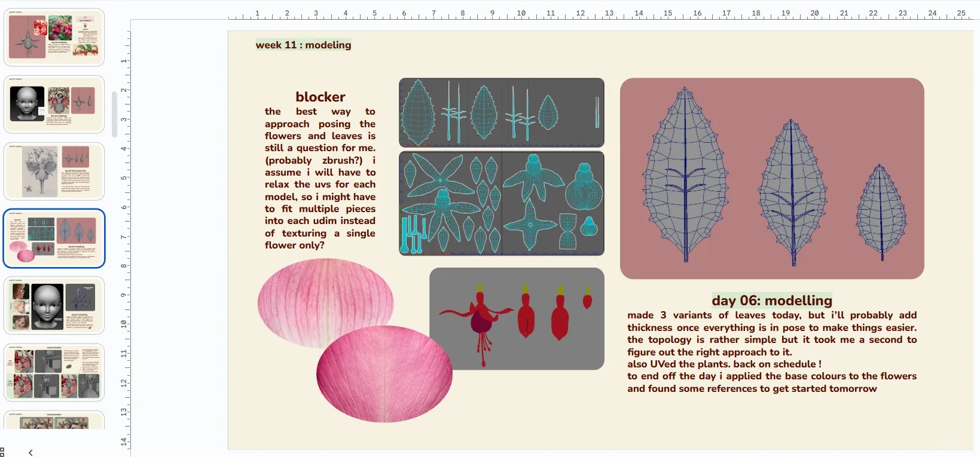This screenshot has width=980, height=457.
Task: Select sixth thumbnail with collage of illustrations
Action: 54,372
